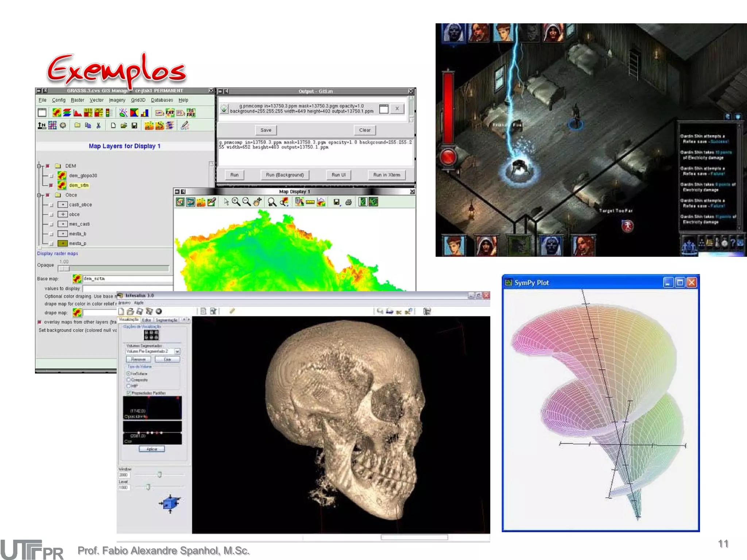747x560 pixels.
Task: Click the Window slider handle in InVesalius
Action: [159, 475]
